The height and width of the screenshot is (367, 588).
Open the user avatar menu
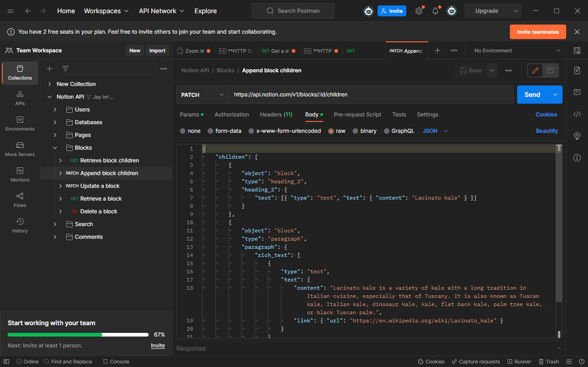click(452, 11)
